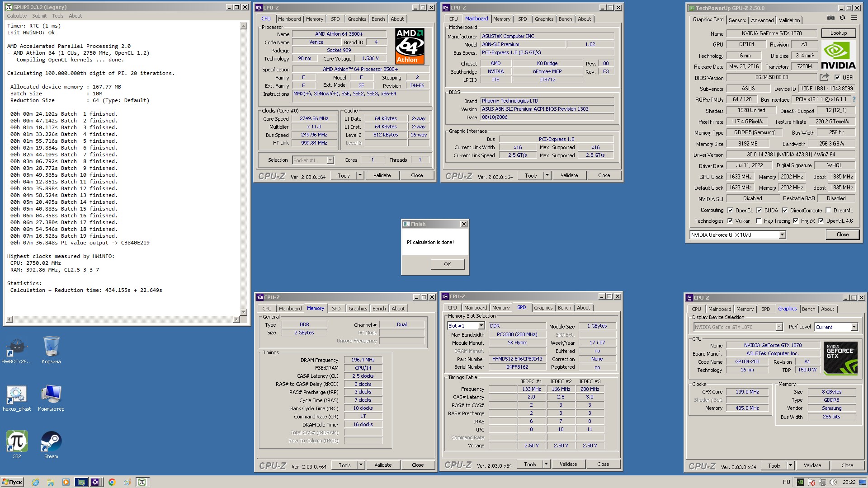Screen dimensions: 868x488
Task: Expand Tools arrow in CPU-Z Memory window
Action: click(361, 465)
